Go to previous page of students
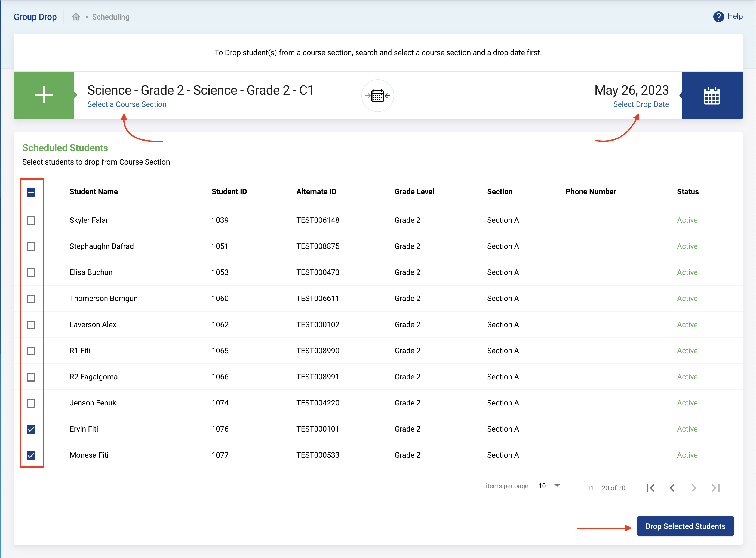Image resolution: width=756 pixels, height=558 pixels. 672,488
